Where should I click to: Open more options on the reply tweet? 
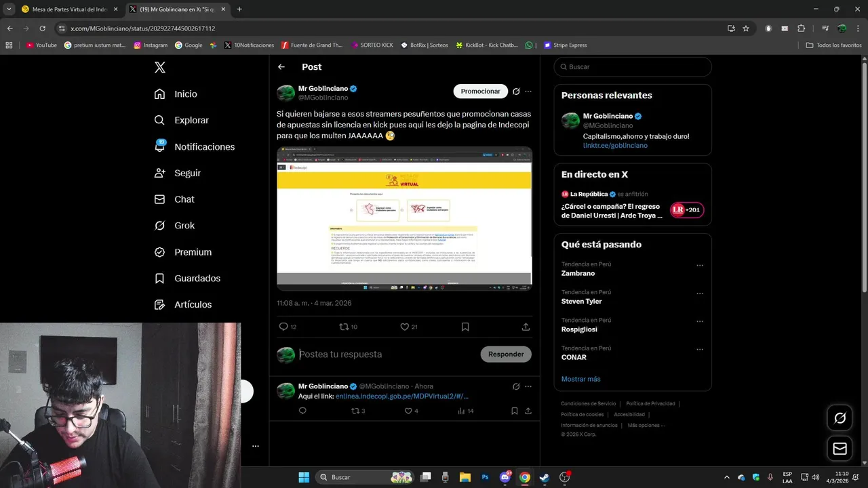tap(528, 386)
